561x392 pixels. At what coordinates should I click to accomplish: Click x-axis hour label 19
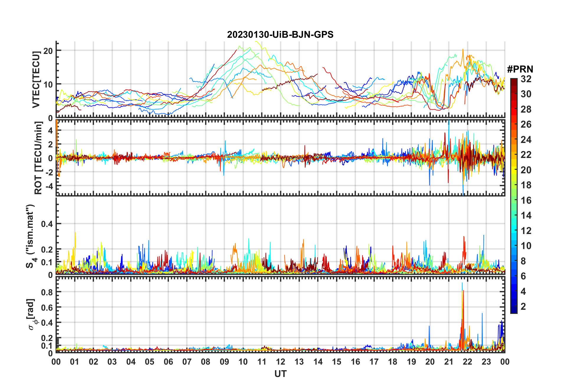pos(411,362)
